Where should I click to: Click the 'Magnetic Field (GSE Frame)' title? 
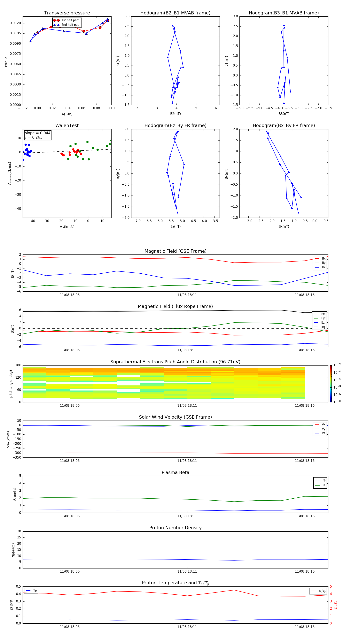(x=175, y=251)
